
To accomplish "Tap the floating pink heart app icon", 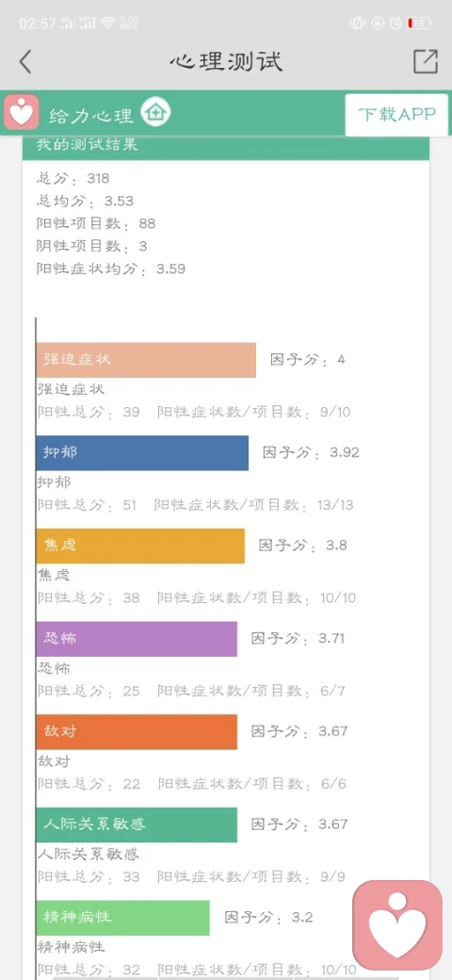I will tap(397, 925).
